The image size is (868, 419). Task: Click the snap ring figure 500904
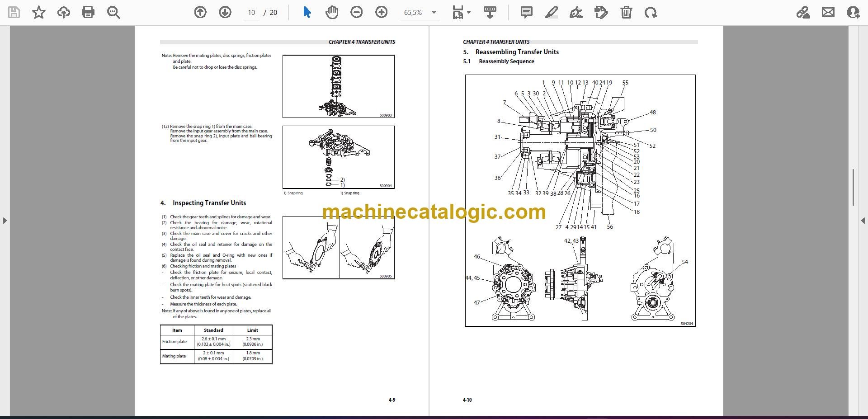(339, 157)
